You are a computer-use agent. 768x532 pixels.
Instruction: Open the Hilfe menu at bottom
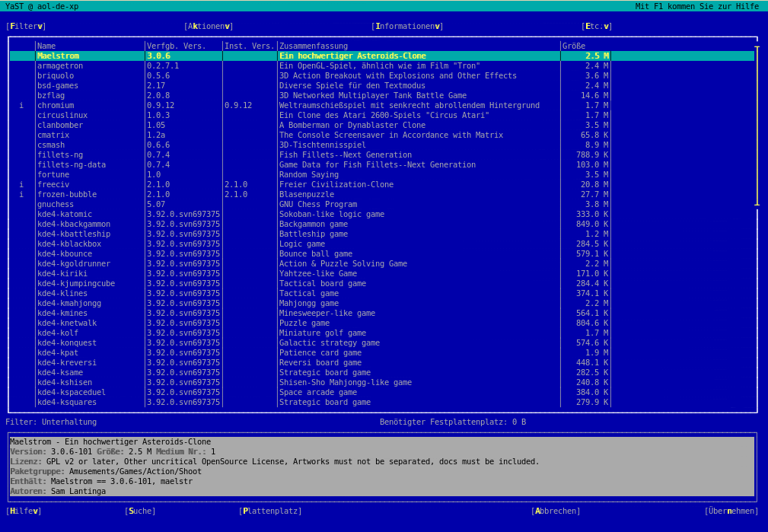coord(24,511)
